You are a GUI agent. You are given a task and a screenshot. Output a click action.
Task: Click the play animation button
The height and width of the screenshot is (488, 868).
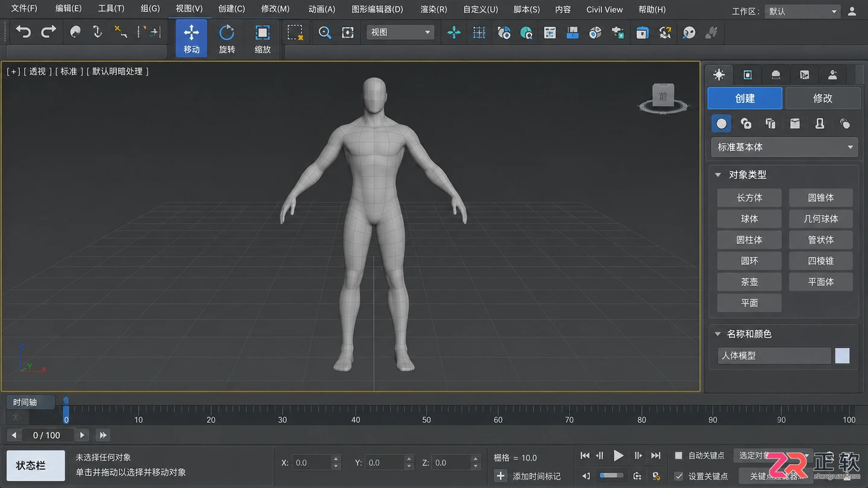click(x=618, y=456)
